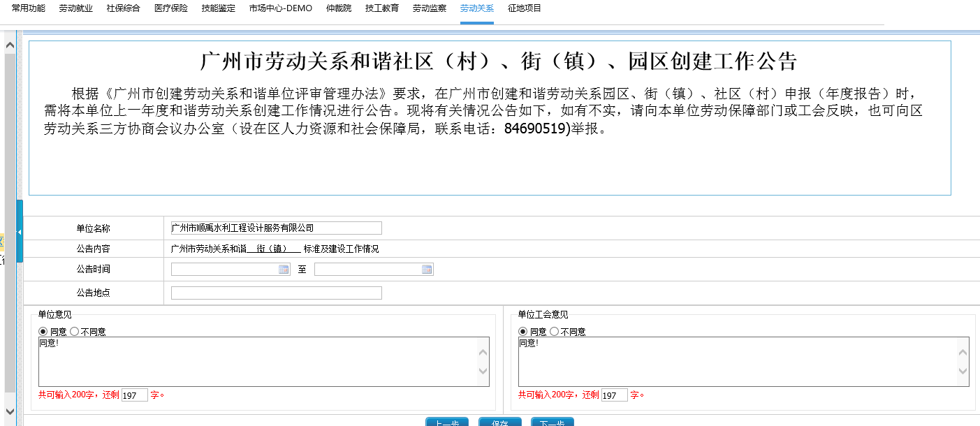Image resolution: width=980 pixels, height=426 pixels.
Task: Open the 劳动就业 tab
Action: coord(76,8)
